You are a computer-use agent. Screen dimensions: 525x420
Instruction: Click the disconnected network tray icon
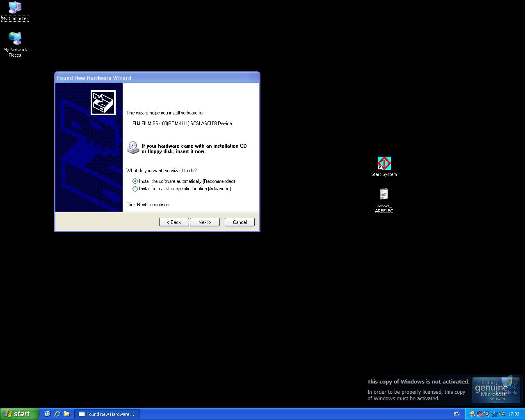480,414
